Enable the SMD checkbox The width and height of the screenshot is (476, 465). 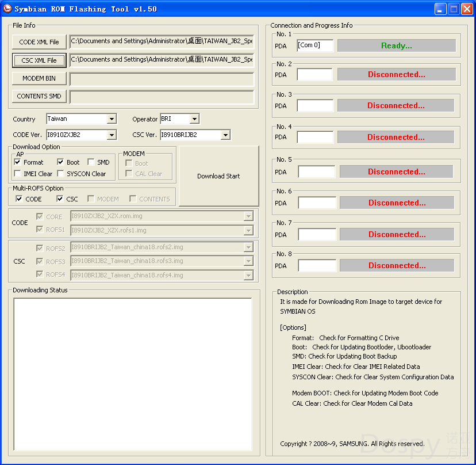click(x=91, y=162)
